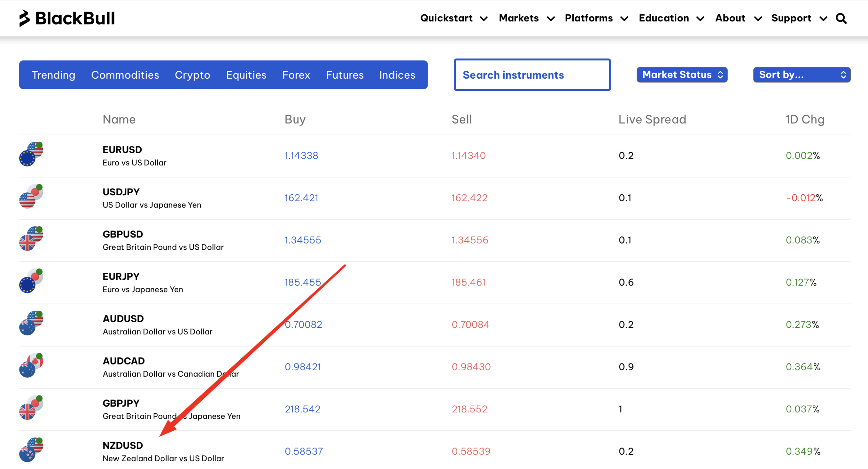
Task: Click the Live Spread column header
Action: (652, 119)
